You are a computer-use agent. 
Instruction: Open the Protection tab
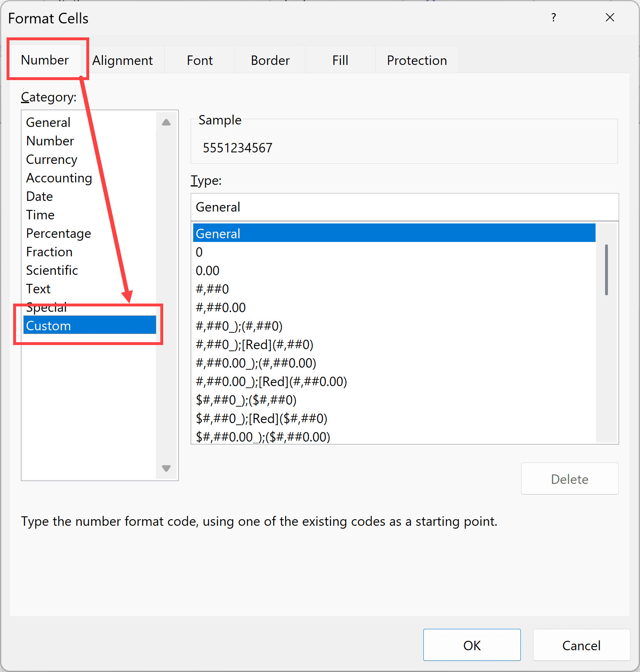pyautogui.click(x=416, y=60)
